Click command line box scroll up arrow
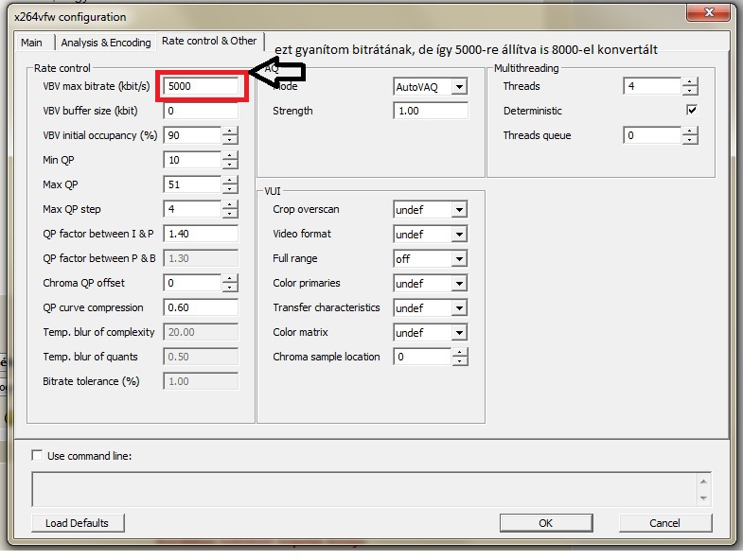This screenshot has width=743, height=560. (703, 481)
